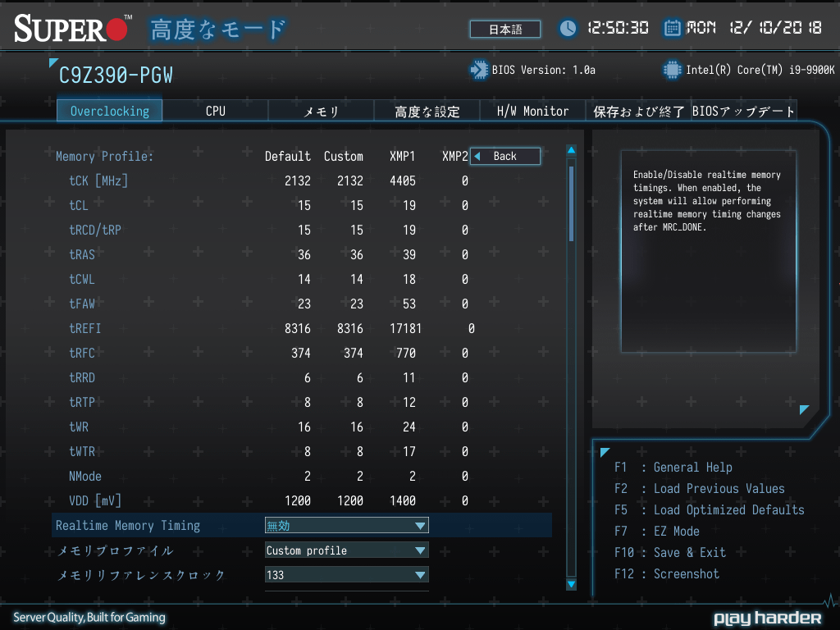Click the Back button
The image size is (840, 630).
click(505, 157)
